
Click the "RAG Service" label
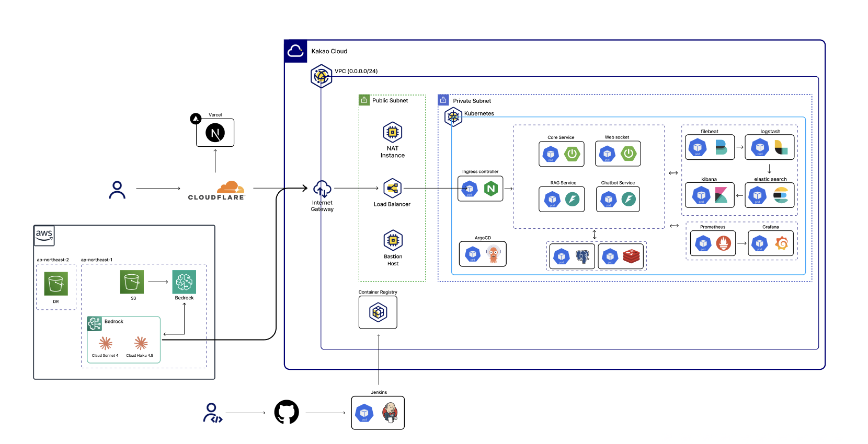[x=563, y=183]
